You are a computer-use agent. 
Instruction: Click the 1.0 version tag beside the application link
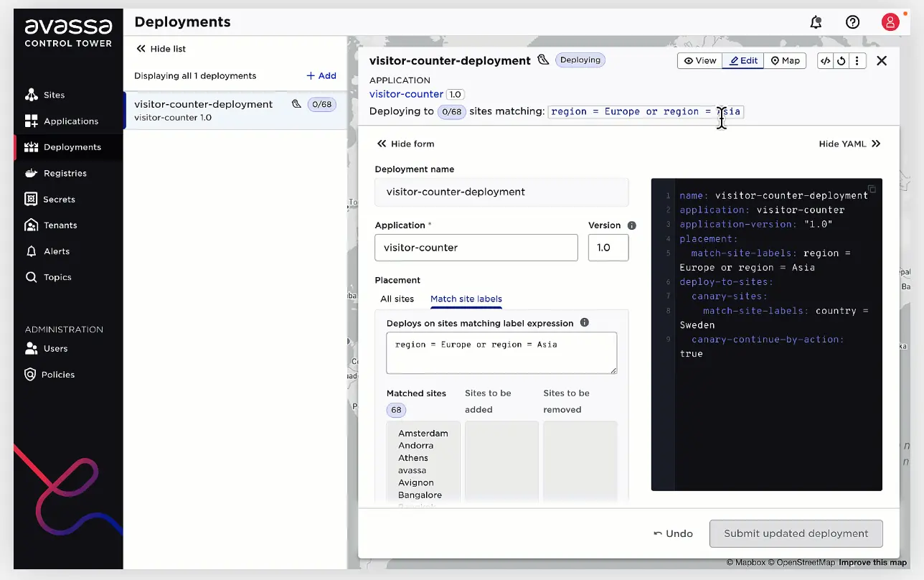coord(456,94)
